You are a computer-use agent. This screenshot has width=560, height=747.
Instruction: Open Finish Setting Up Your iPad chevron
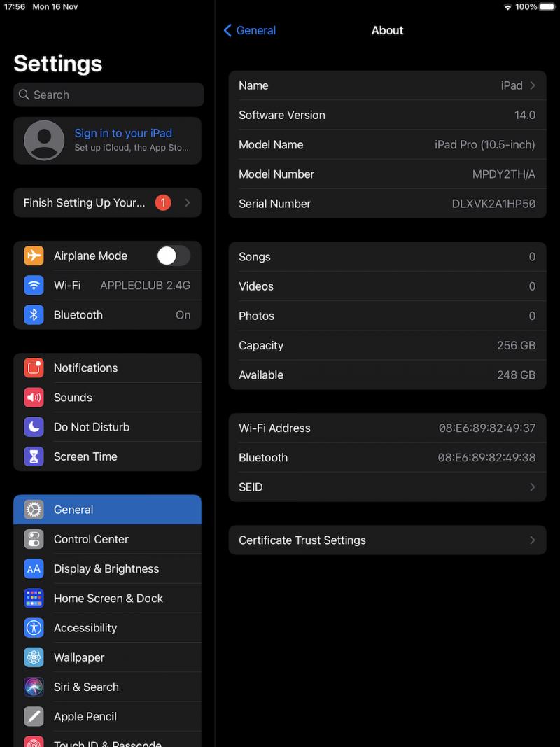pos(187,203)
